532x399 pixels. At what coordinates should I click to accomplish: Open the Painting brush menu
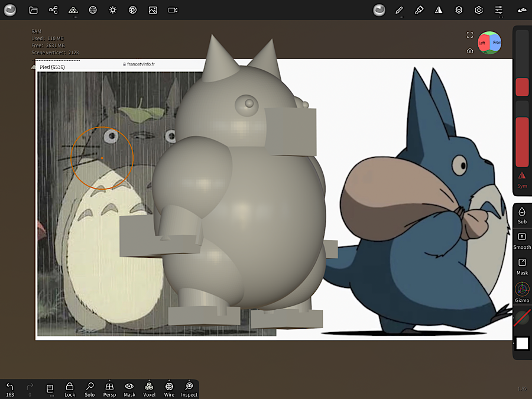[x=419, y=10]
